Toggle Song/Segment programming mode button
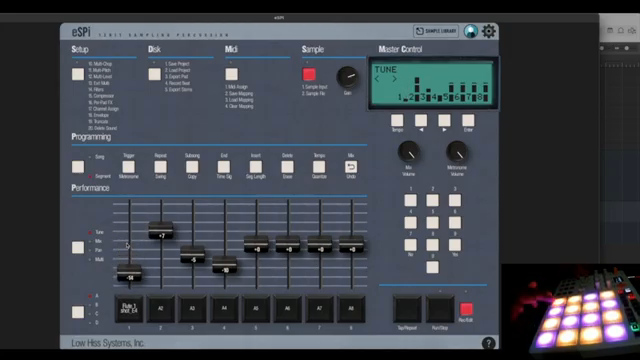 (78, 167)
